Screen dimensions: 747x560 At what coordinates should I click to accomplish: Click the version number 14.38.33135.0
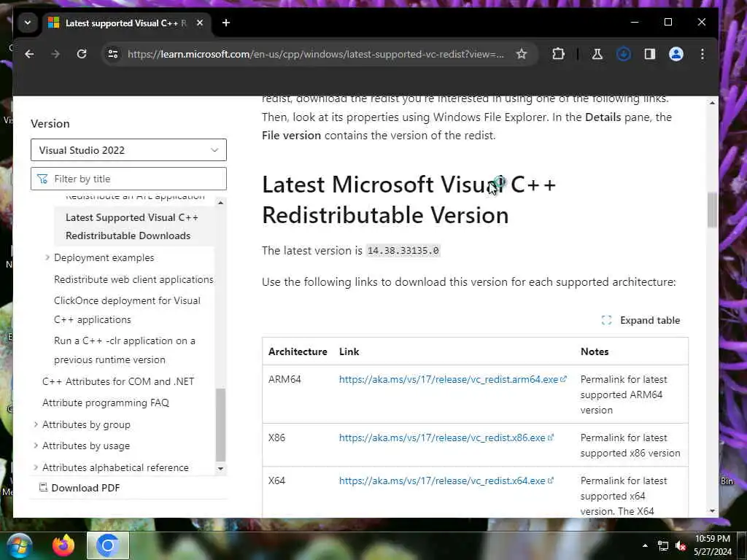pyautogui.click(x=403, y=251)
